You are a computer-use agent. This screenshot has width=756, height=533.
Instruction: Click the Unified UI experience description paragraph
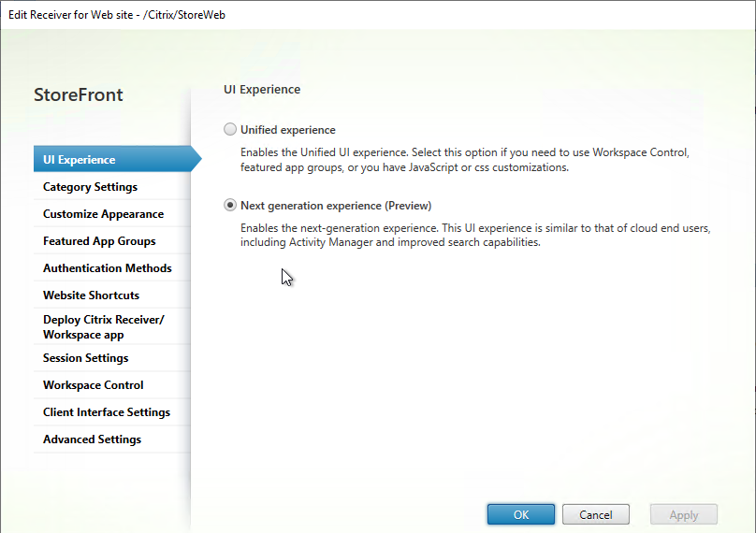point(465,160)
